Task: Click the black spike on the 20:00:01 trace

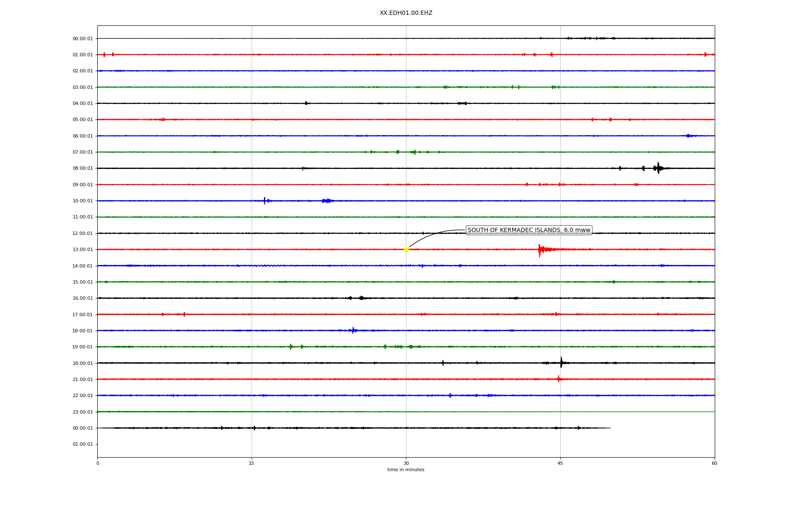Action: [561, 363]
